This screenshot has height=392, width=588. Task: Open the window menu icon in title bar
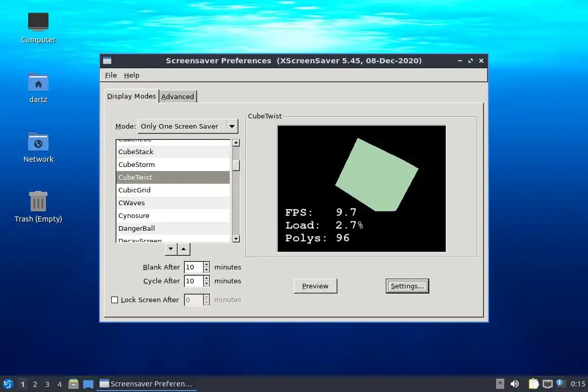(x=107, y=61)
